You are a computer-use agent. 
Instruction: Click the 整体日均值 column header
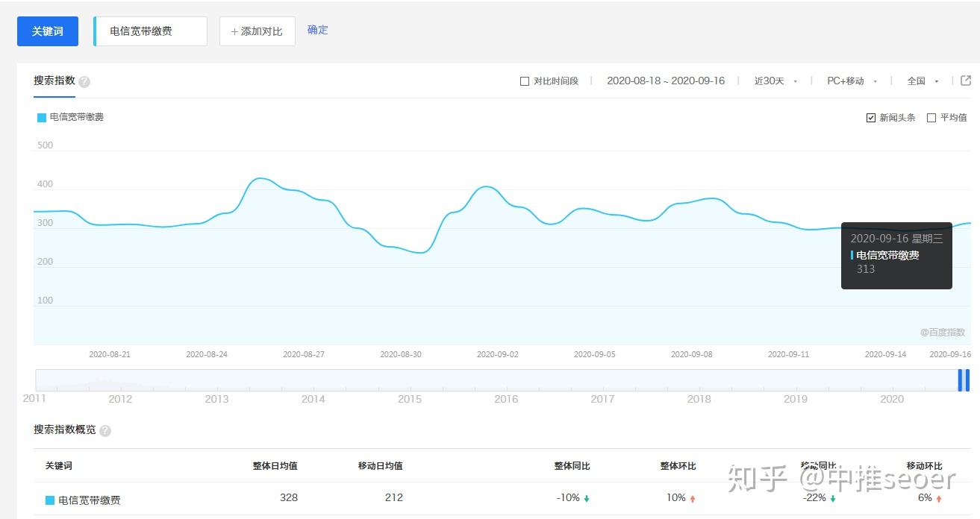click(275, 466)
